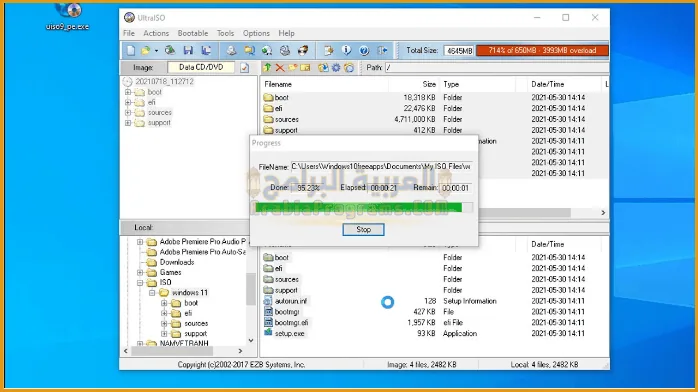Click Date/Time column header in local list
This screenshot has height=392, width=698.
548,244
